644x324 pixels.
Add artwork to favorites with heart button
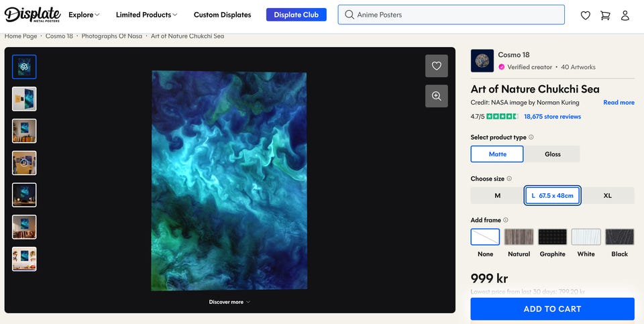[436, 66]
